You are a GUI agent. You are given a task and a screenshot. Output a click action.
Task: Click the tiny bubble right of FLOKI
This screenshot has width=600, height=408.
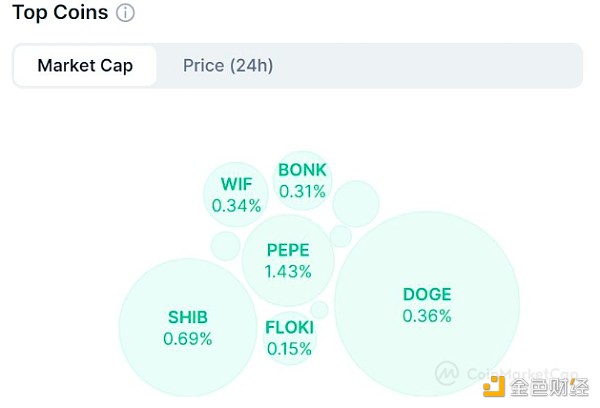(319, 310)
